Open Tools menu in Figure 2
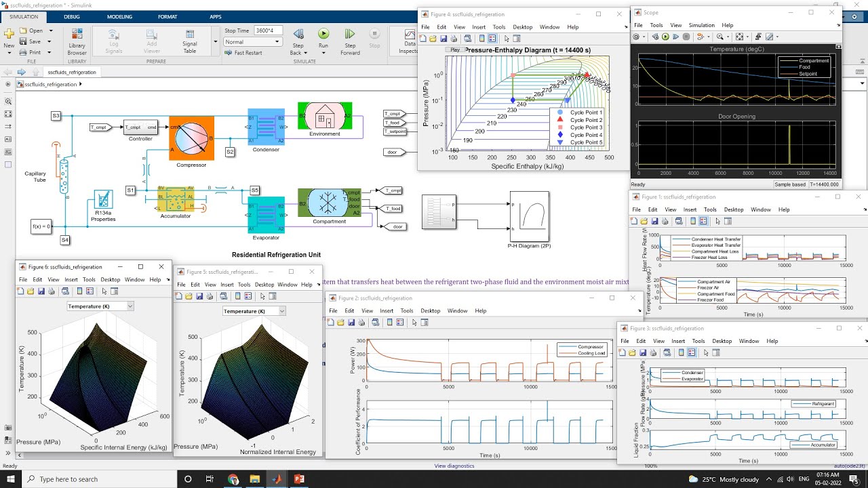 click(406, 311)
